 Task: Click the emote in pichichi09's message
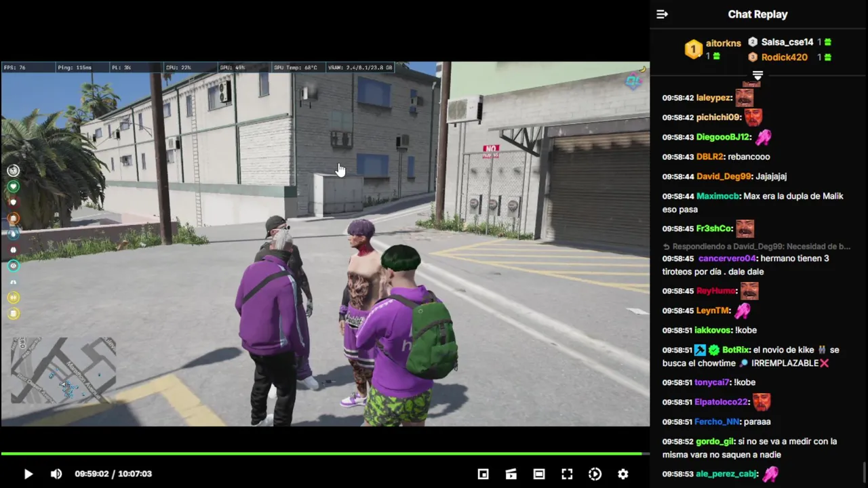click(753, 117)
